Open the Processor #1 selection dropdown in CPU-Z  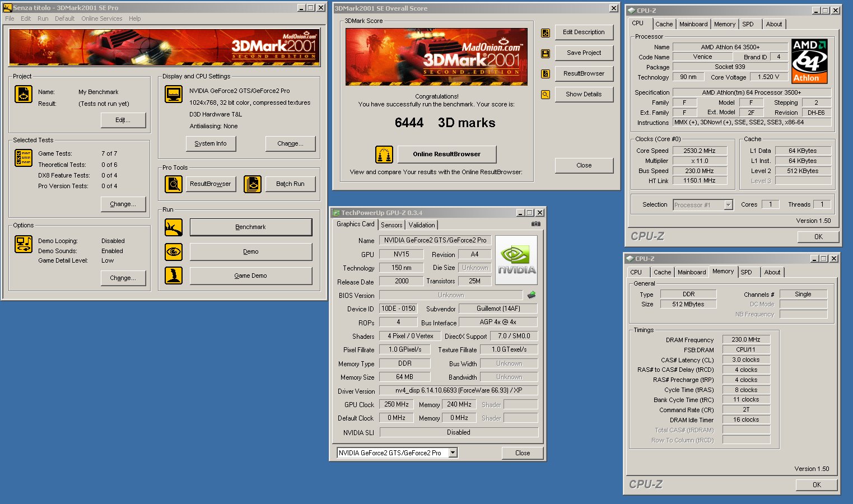click(728, 205)
